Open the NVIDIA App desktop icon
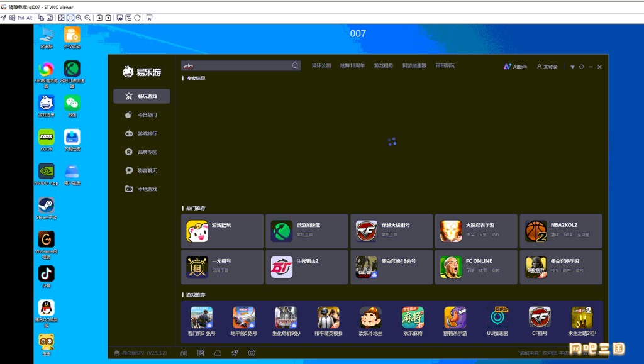644x364 pixels. 47,174
